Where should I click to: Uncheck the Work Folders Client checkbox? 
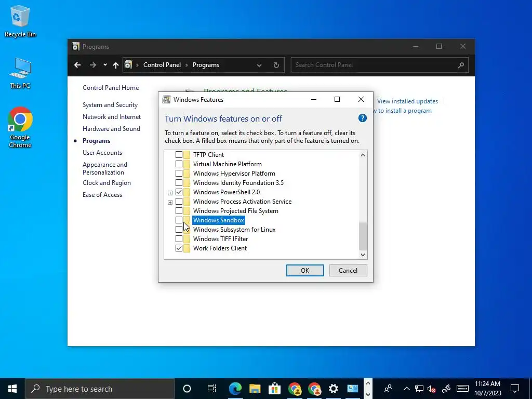179,248
